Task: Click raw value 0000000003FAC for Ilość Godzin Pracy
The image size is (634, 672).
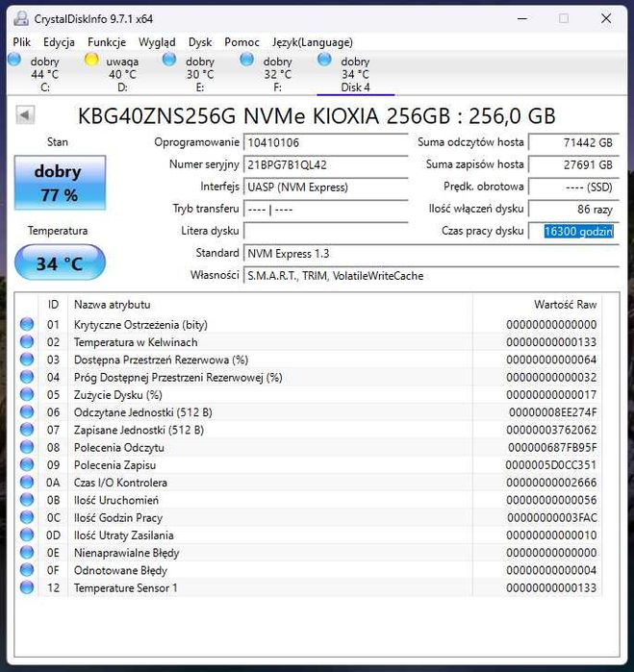Action: coord(551,518)
